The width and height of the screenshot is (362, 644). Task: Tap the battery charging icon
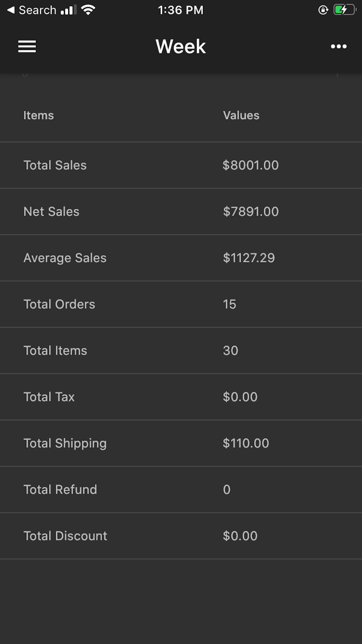345,10
